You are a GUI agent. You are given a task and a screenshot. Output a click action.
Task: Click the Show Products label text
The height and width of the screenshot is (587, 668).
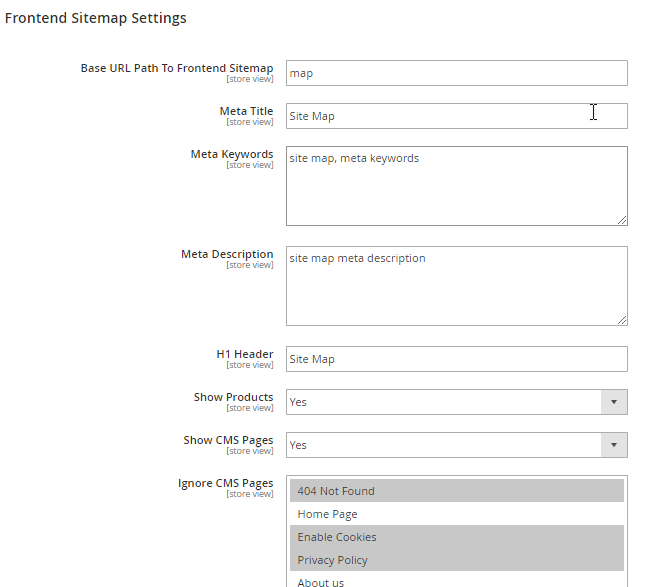233,397
